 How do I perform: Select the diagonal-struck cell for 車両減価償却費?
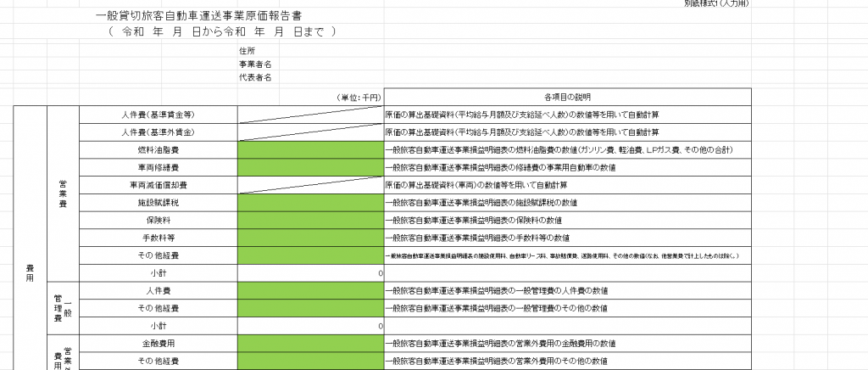pyautogui.click(x=310, y=186)
